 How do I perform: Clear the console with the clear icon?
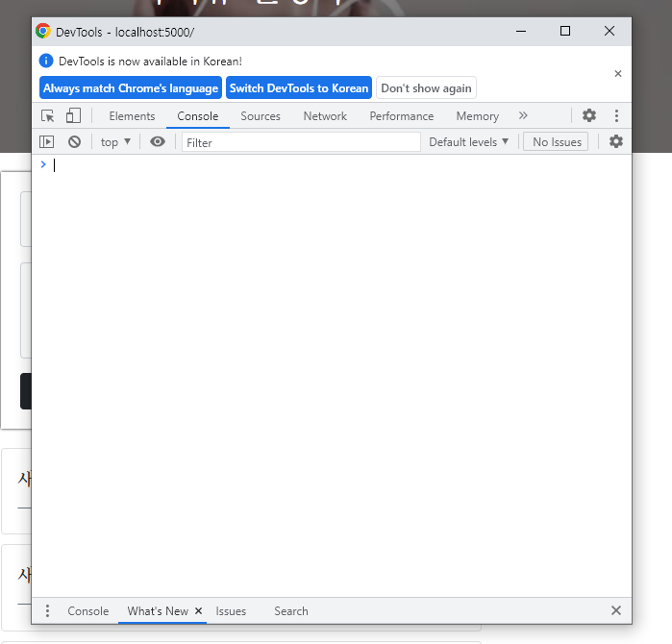74,142
